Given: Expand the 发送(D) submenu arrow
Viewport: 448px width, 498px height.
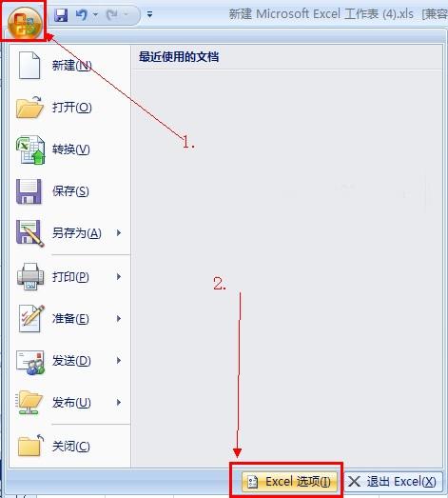Looking at the screenshot, I should click(x=119, y=361).
